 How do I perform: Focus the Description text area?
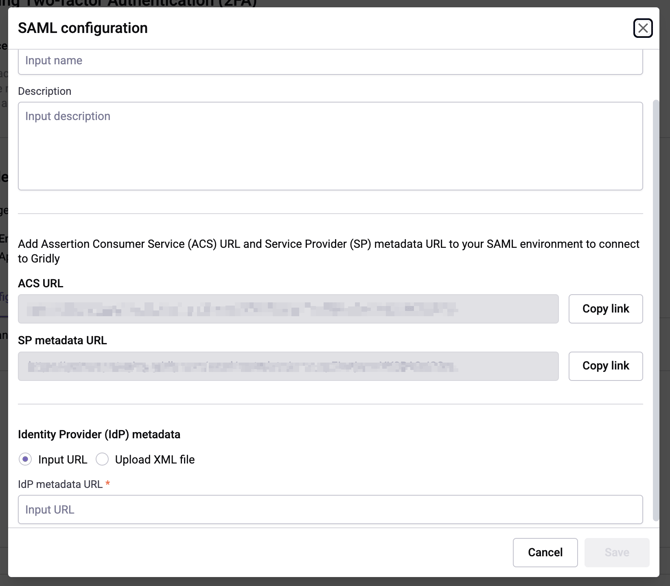(x=330, y=146)
